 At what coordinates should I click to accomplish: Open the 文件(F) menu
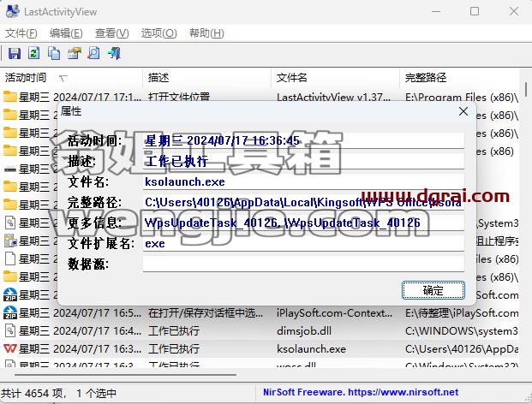coord(21,33)
